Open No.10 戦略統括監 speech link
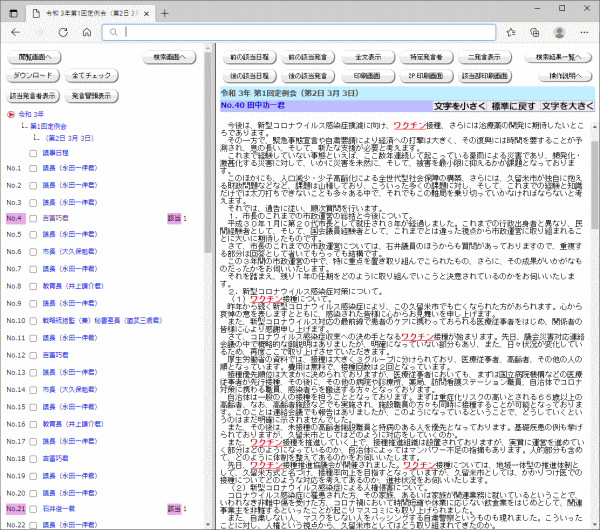This screenshot has width=600, height=530. pyautogui.click(x=103, y=320)
